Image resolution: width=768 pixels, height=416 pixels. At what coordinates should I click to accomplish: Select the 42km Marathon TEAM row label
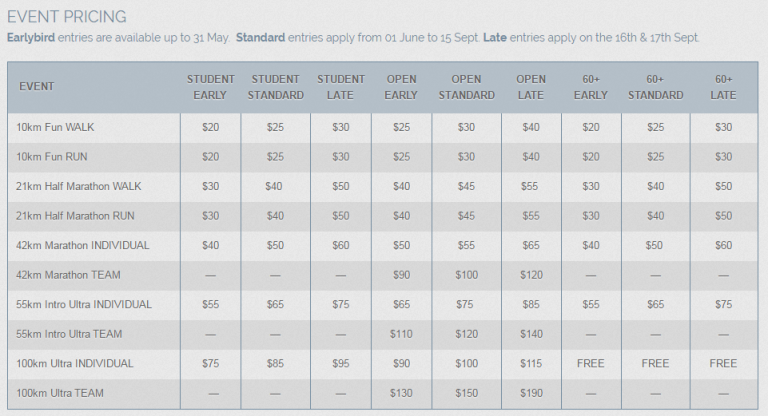pos(68,275)
